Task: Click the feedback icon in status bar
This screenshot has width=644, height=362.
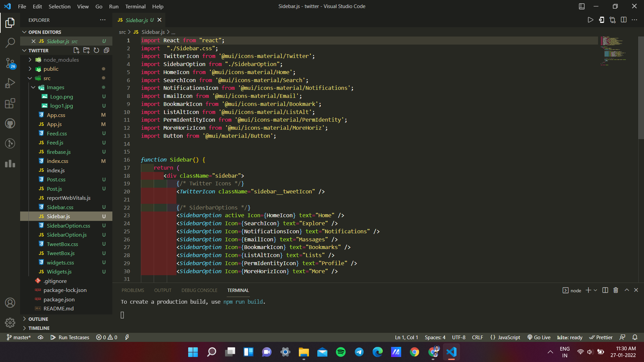Action: tap(623, 337)
